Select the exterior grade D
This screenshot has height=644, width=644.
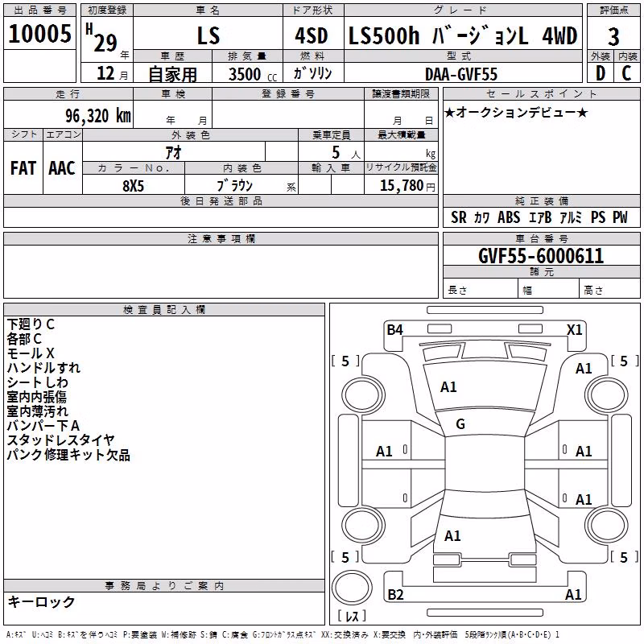click(600, 73)
